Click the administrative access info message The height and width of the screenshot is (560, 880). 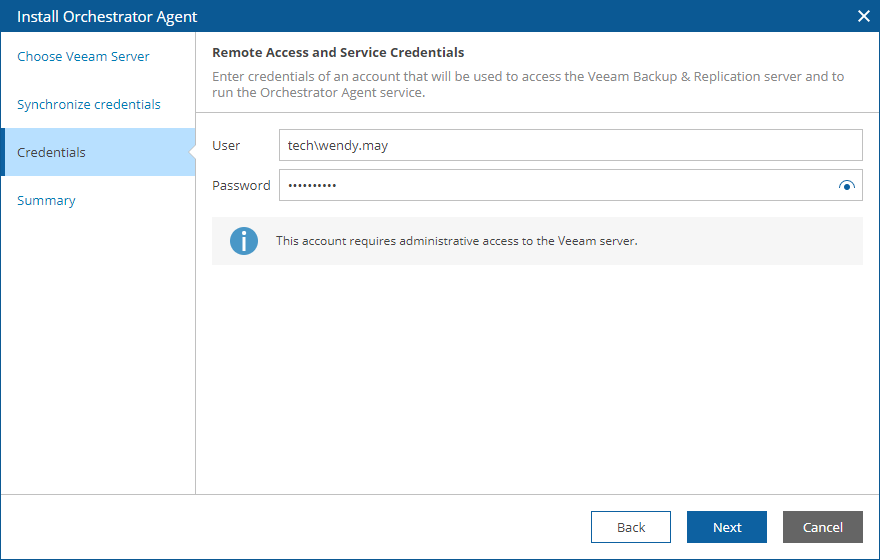point(456,241)
